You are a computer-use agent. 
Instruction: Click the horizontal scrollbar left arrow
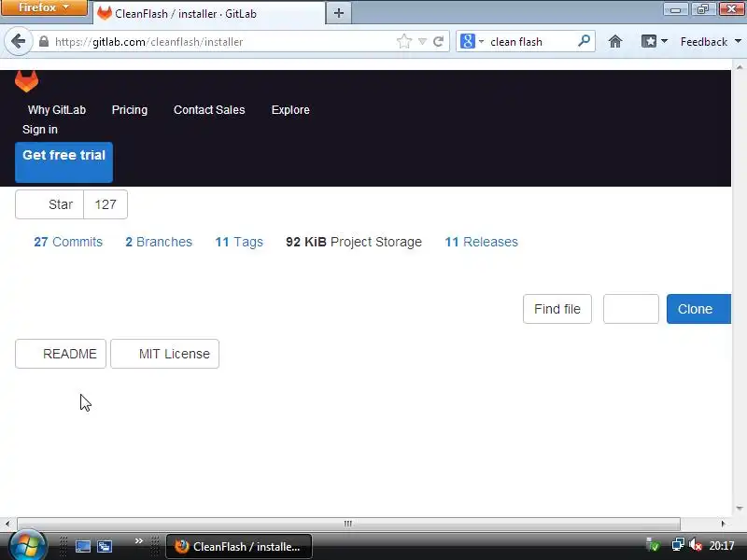click(7, 524)
